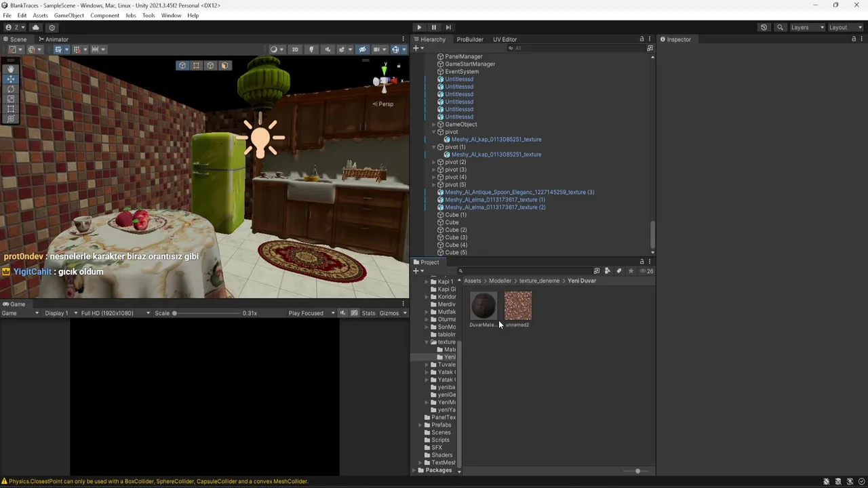Click ProBuilder vertex selection mode icon

tap(196, 65)
